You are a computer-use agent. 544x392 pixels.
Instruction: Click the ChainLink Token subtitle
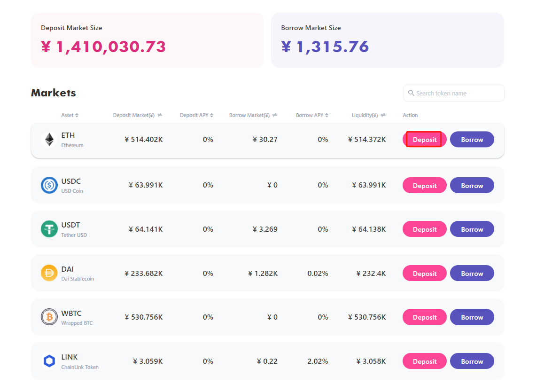(80, 367)
